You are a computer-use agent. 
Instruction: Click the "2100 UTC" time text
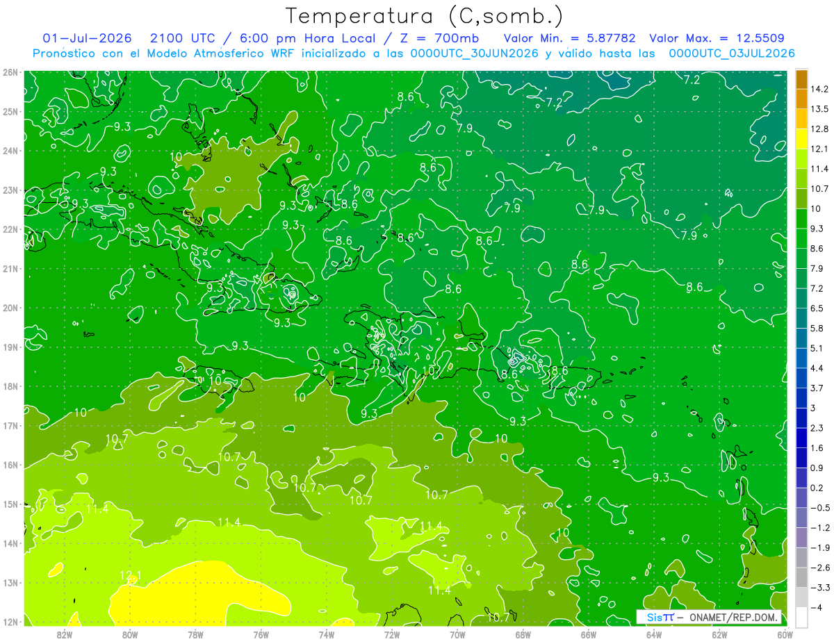(x=183, y=38)
